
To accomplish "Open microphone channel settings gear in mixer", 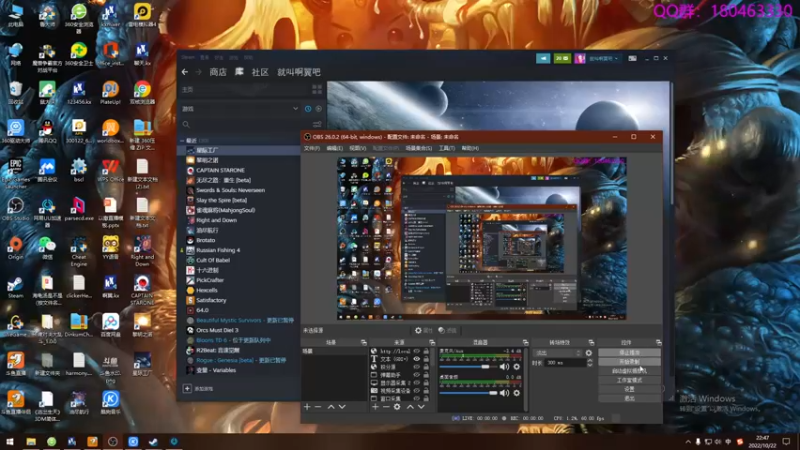I will point(516,367).
